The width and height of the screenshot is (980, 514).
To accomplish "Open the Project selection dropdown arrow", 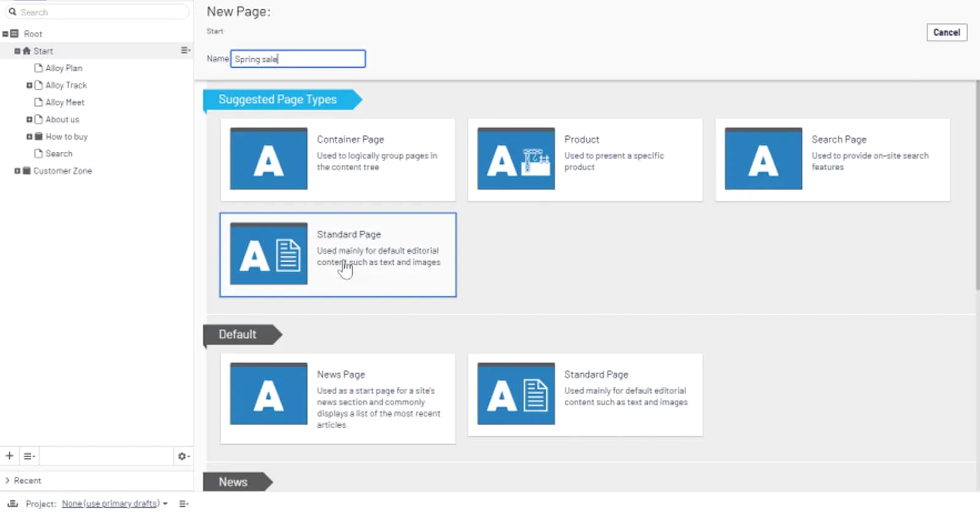I will (165, 504).
